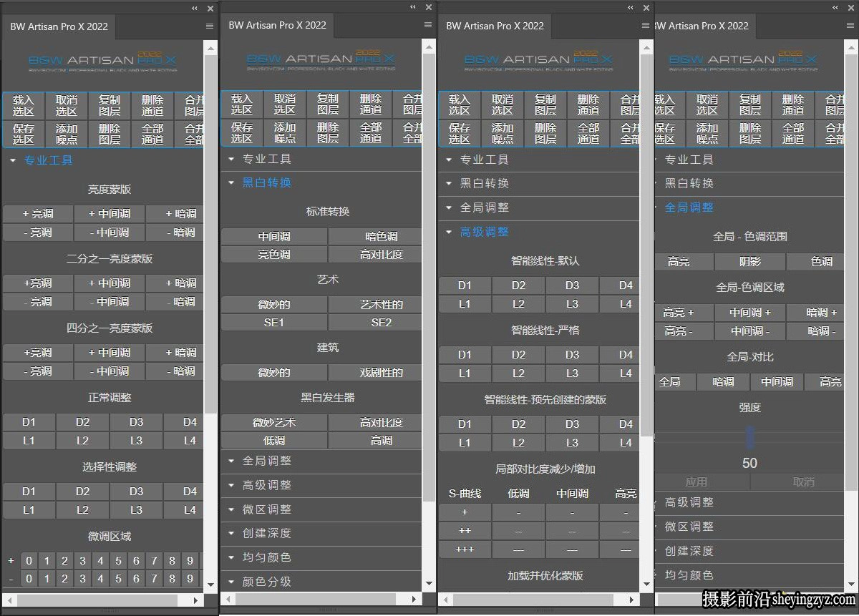Image resolution: width=859 pixels, height=616 pixels.
Task: Click 暗调 under 全局-对比 in the fourth panel
Action: (723, 382)
